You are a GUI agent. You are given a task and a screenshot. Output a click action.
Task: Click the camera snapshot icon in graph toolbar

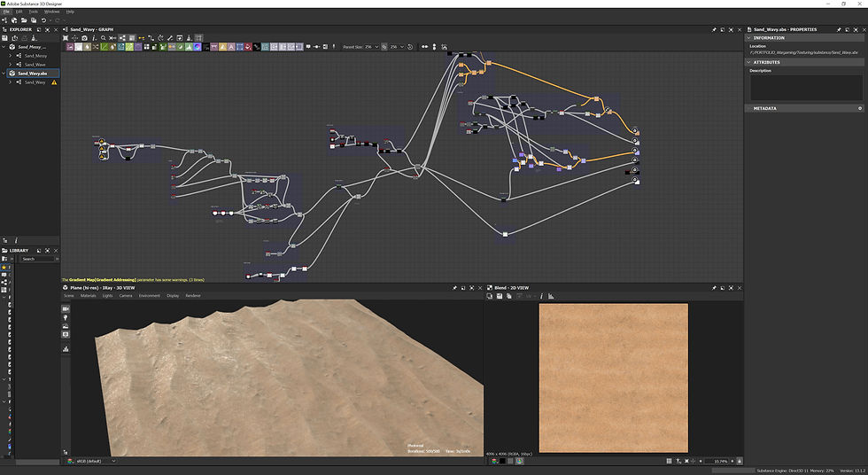click(x=84, y=38)
